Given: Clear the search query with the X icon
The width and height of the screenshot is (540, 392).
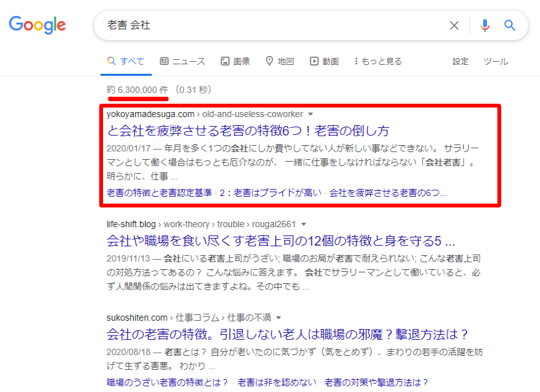Looking at the screenshot, I should 454,25.
